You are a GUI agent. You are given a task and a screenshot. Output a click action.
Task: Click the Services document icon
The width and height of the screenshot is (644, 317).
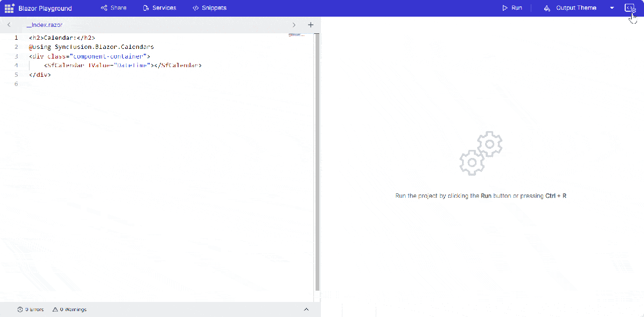click(146, 8)
